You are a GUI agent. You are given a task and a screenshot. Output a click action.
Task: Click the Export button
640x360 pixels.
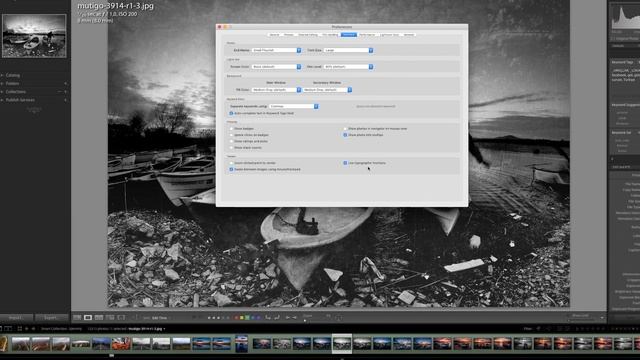pyautogui.click(x=51, y=317)
